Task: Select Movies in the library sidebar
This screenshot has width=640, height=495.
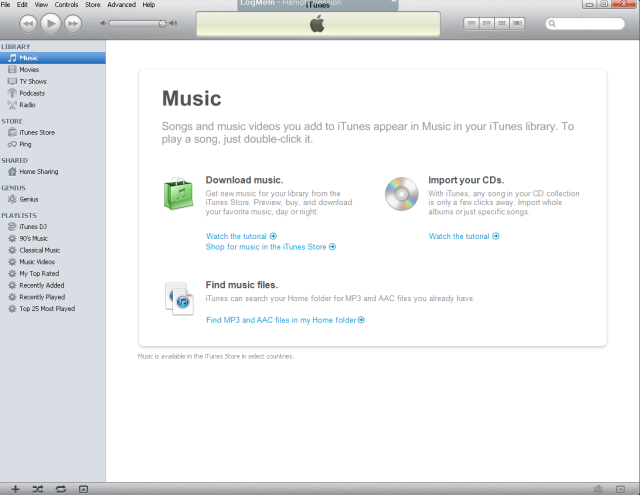Action: click(53, 70)
